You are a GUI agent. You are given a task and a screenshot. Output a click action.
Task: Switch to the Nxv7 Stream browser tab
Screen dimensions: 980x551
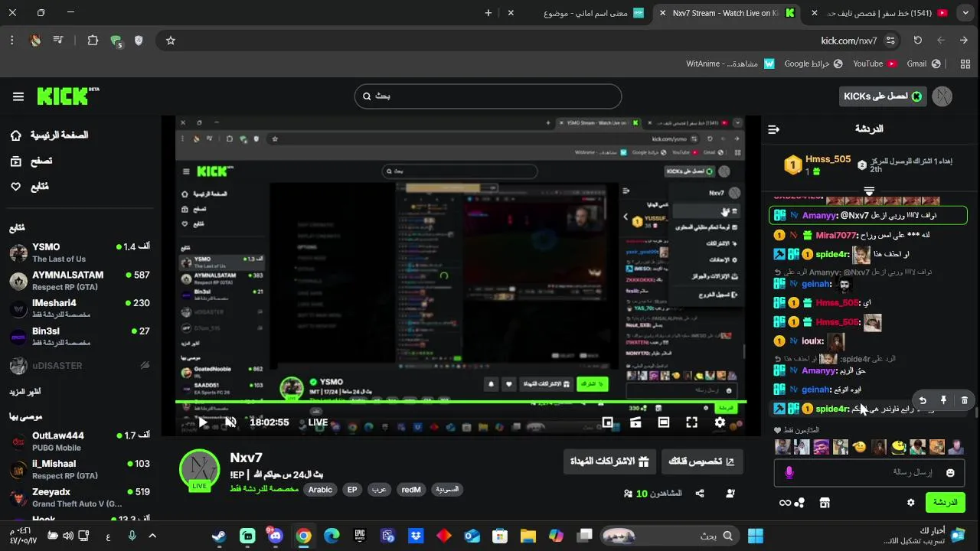tap(726, 13)
